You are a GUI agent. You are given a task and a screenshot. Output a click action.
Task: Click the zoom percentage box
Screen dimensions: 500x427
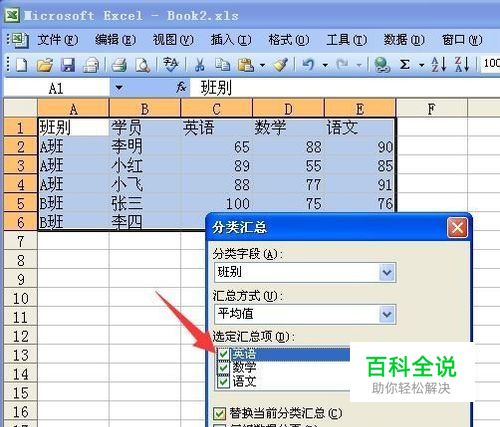click(491, 63)
